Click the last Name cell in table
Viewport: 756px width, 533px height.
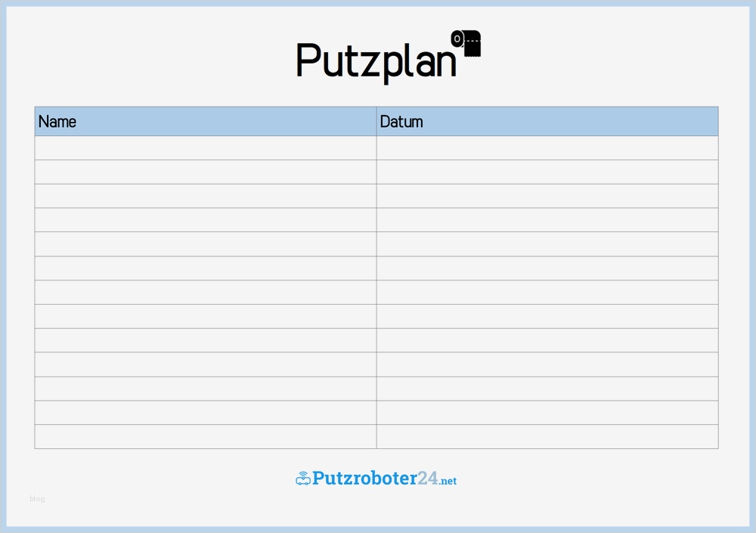tap(206, 437)
